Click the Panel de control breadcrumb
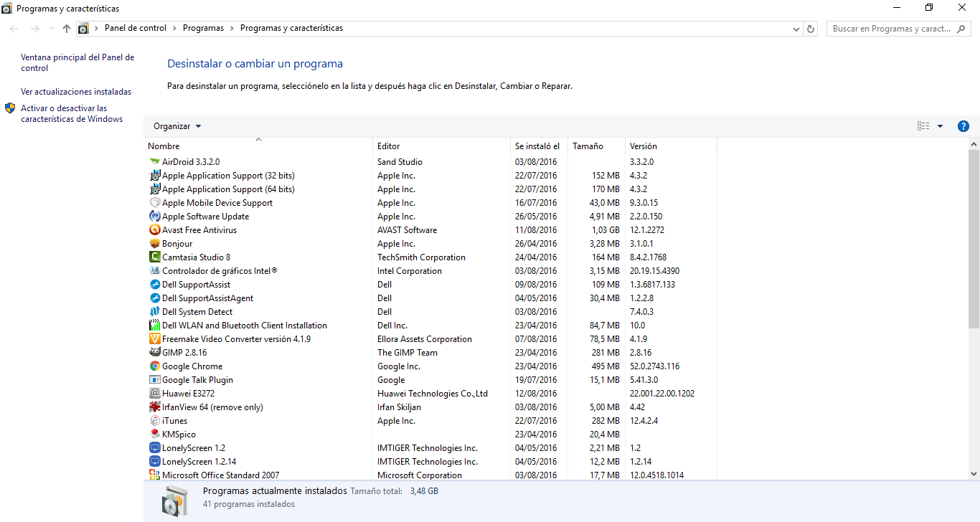 click(x=136, y=29)
